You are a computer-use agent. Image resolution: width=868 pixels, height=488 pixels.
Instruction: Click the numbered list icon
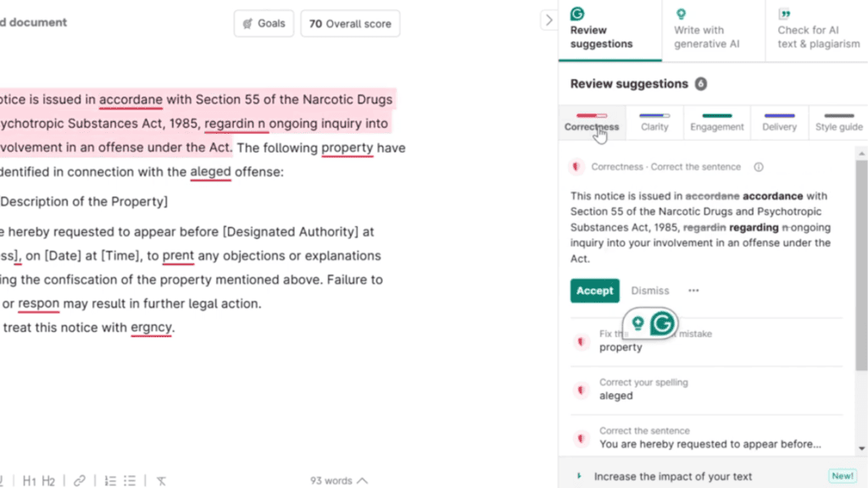click(110, 480)
